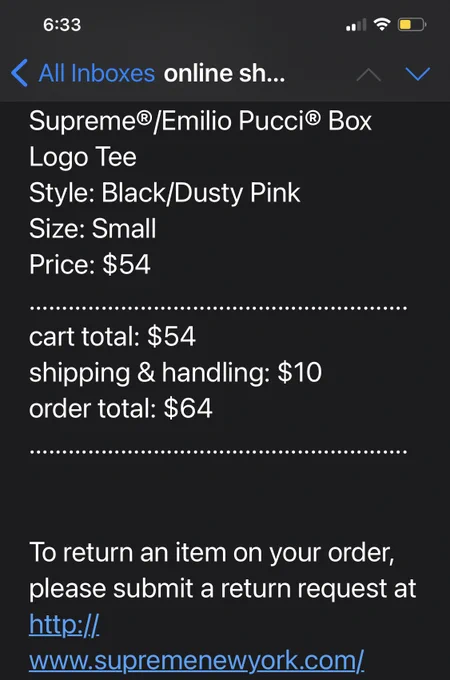Tap the Price: $54 line

coord(90,264)
